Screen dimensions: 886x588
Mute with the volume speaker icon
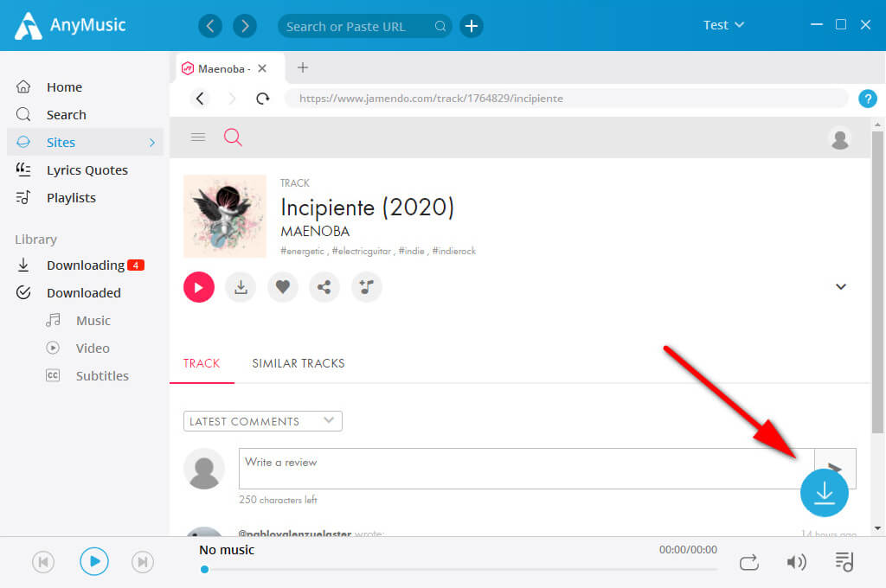click(796, 562)
